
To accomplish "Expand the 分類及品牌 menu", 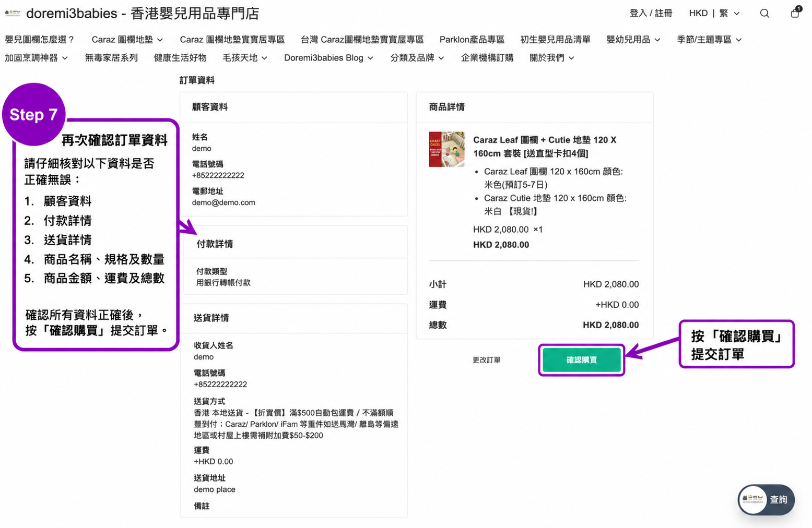I will tap(417, 58).
